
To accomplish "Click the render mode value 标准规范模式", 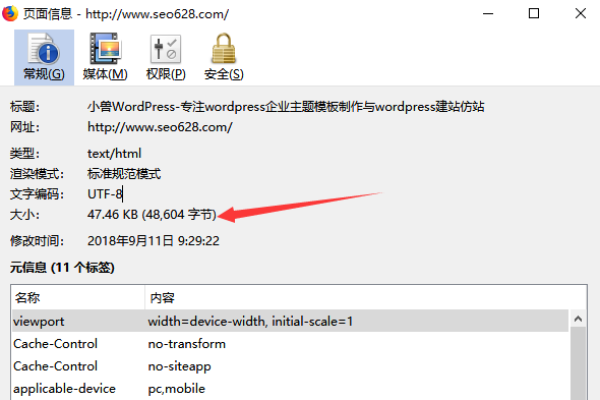I will click(x=124, y=174).
